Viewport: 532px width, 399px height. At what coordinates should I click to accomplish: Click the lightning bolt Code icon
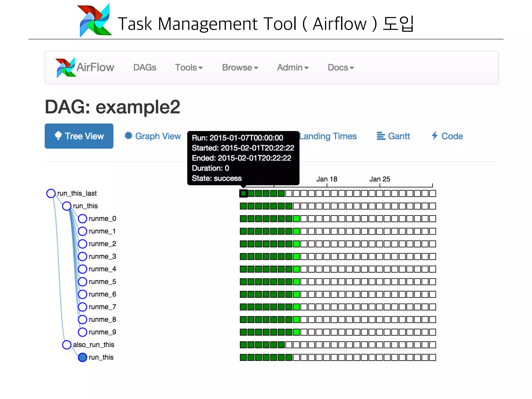point(435,136)
